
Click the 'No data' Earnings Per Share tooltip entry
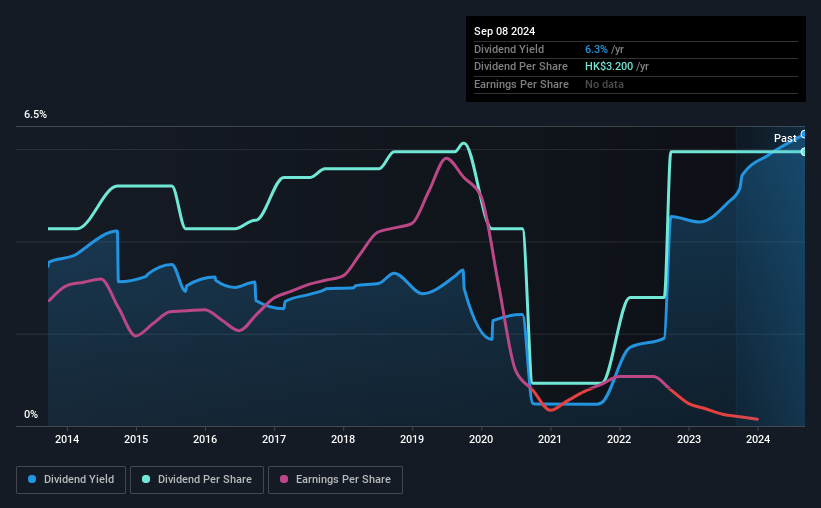tap(604, 84)
